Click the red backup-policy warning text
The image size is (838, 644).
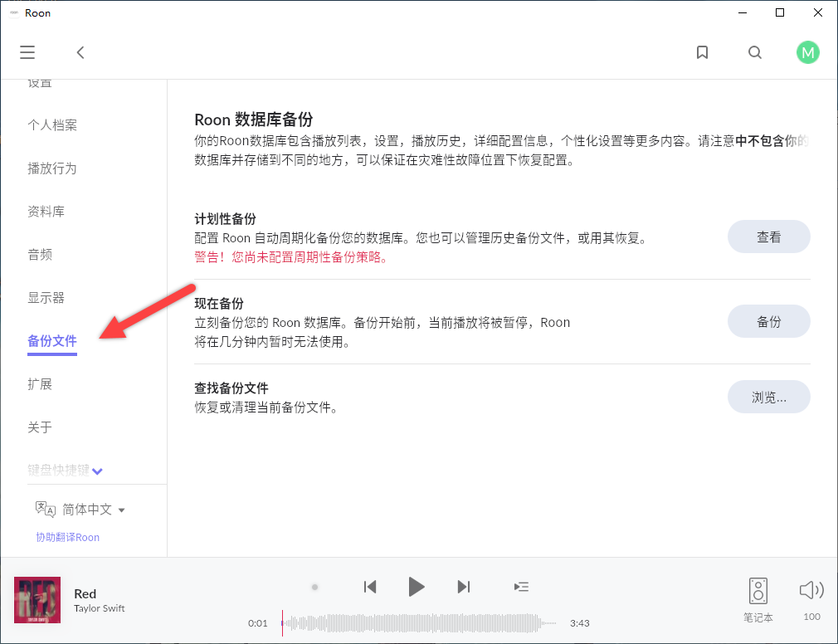(x=290, y=257)
